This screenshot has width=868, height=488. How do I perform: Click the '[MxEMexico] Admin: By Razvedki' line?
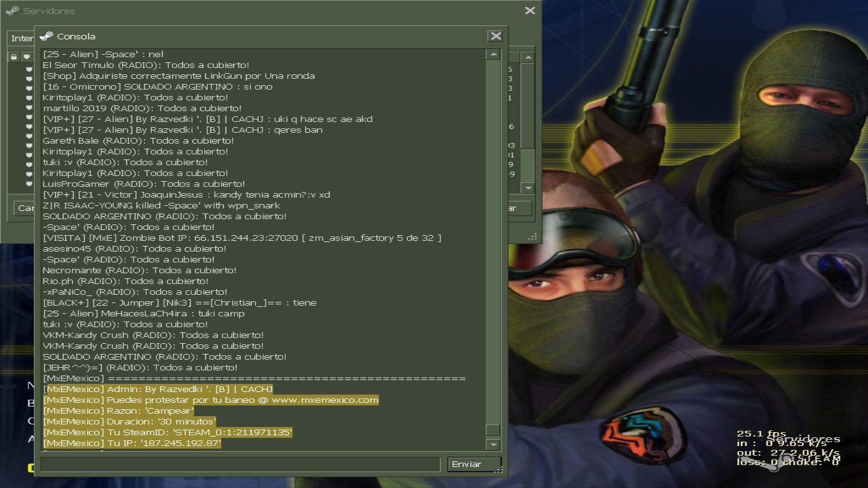tap(158, 389)
